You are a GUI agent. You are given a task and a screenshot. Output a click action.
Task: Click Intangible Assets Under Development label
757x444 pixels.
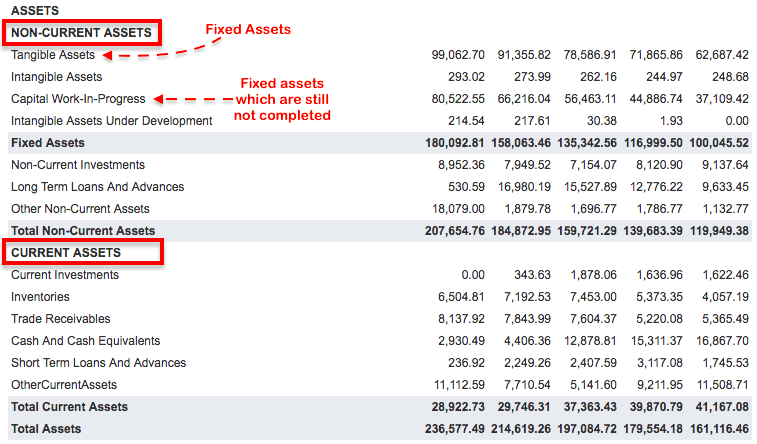pos(112,121)
